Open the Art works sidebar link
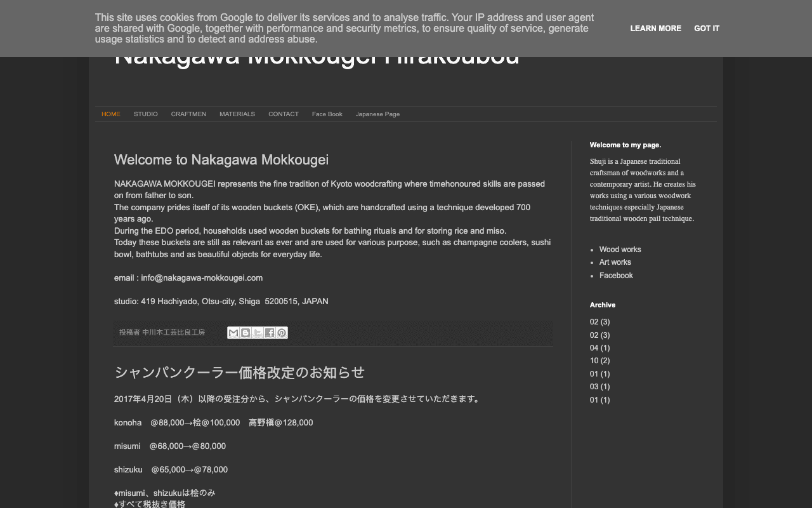The height and width of the screenshot is (508, 812). (615, 262)
